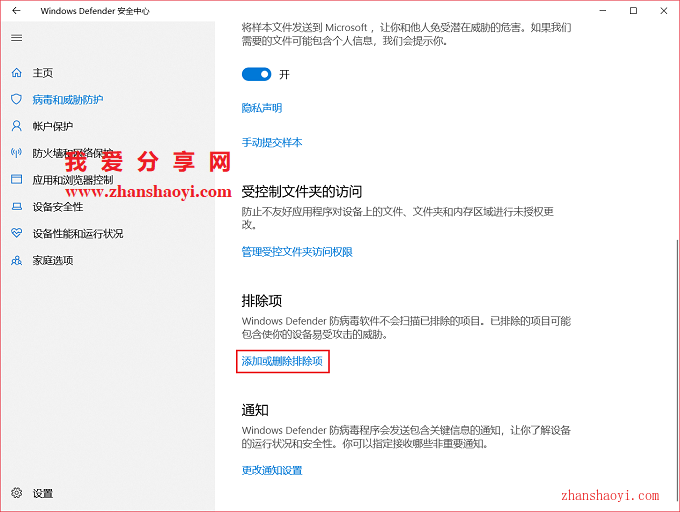This screenshot has height=512, width=680.
Task: Open 主页 in the sidebar
Action: click(x=43, y=73)
